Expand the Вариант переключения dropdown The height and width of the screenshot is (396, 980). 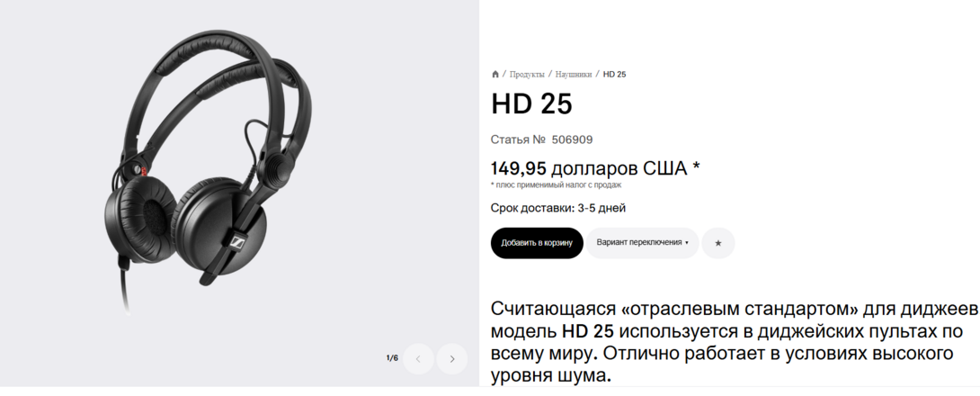[643, 243]
